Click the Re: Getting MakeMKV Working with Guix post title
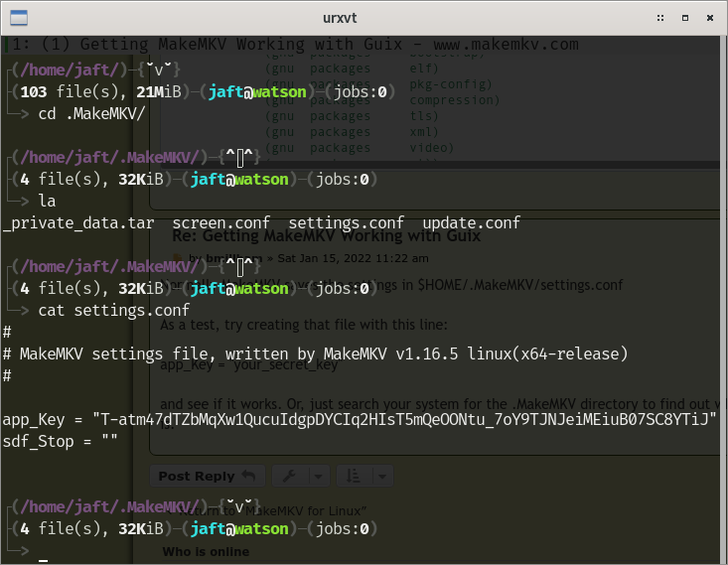Viewport: 728px width, 565px height. [326, 236]
